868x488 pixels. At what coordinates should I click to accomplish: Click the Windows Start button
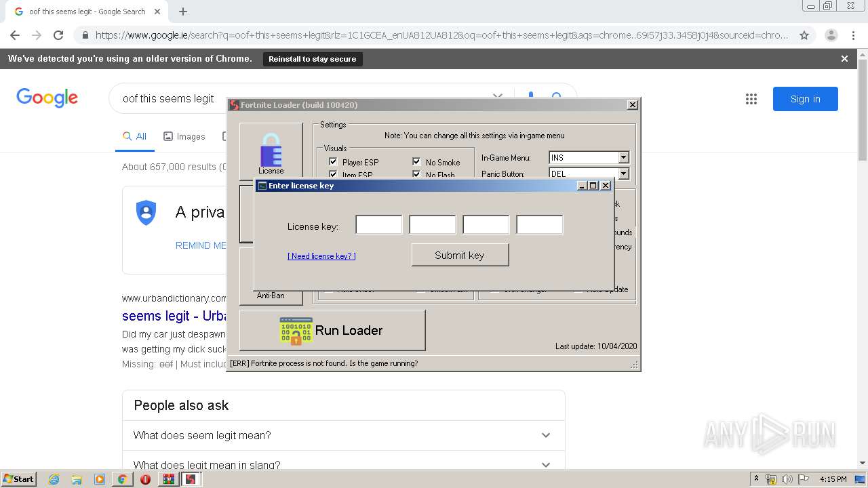pos(18,479)
